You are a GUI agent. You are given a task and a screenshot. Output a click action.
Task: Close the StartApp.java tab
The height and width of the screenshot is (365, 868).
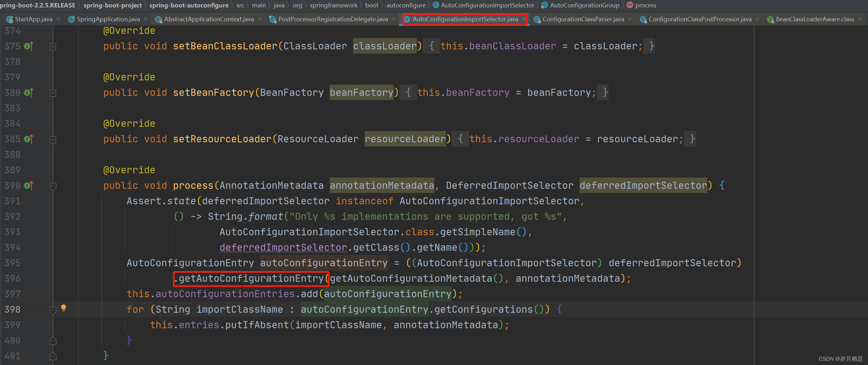click(x=59, y=19)
